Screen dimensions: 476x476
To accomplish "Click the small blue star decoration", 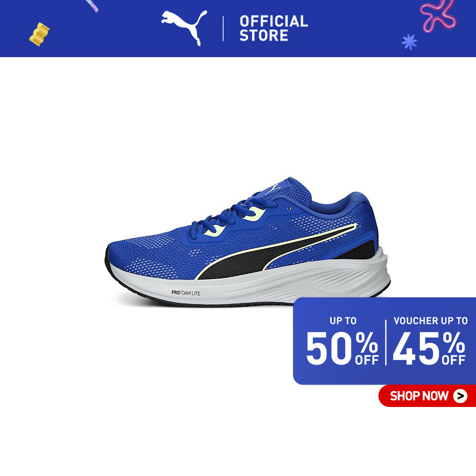I will coord(409,41).
